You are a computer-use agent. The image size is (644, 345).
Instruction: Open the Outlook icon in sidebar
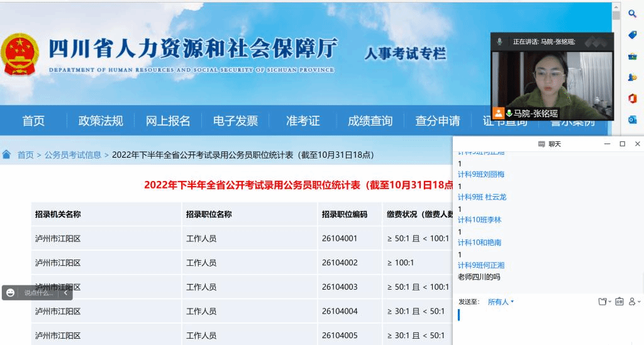(x=633, y=119)
